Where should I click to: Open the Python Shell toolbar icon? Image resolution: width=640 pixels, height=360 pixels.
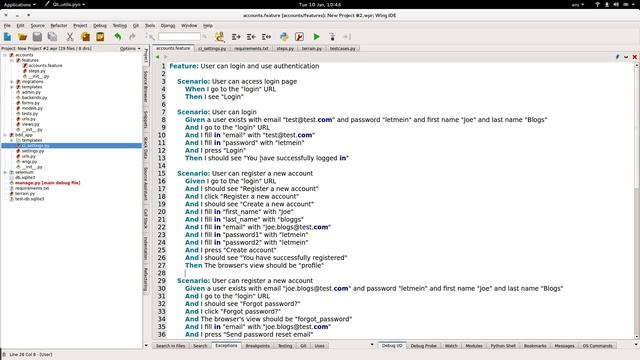pyautogui.click(x=284, y=37)
